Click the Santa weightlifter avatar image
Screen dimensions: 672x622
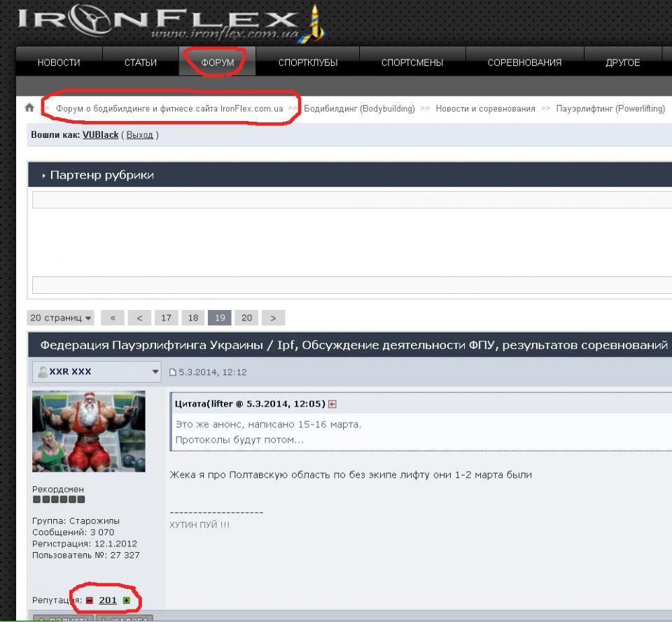pyautogui.click(x=88, y=431)
